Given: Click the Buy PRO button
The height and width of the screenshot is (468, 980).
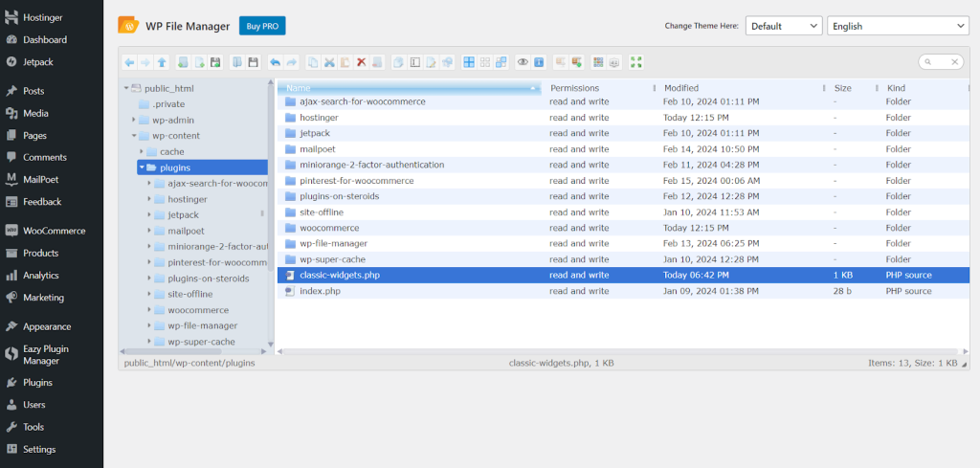Looking at the screenshot, I should (262, 26).
